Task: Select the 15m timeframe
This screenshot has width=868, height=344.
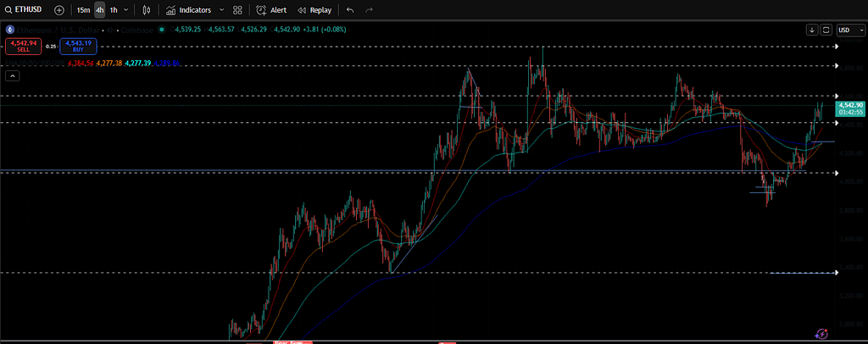Action: [83, 10]
